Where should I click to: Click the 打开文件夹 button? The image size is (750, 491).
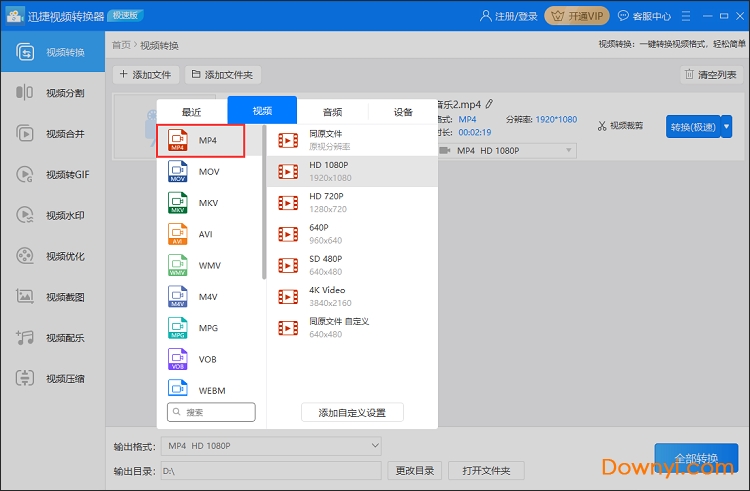(x=486, y=470)
